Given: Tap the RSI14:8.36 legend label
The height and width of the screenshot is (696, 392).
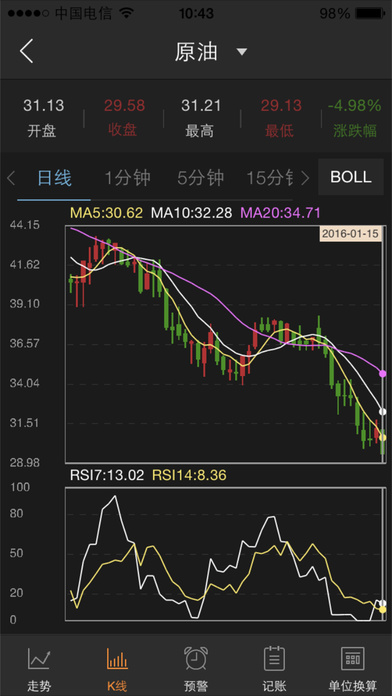Looking at the screenshot, I should (x=190, y=475).
